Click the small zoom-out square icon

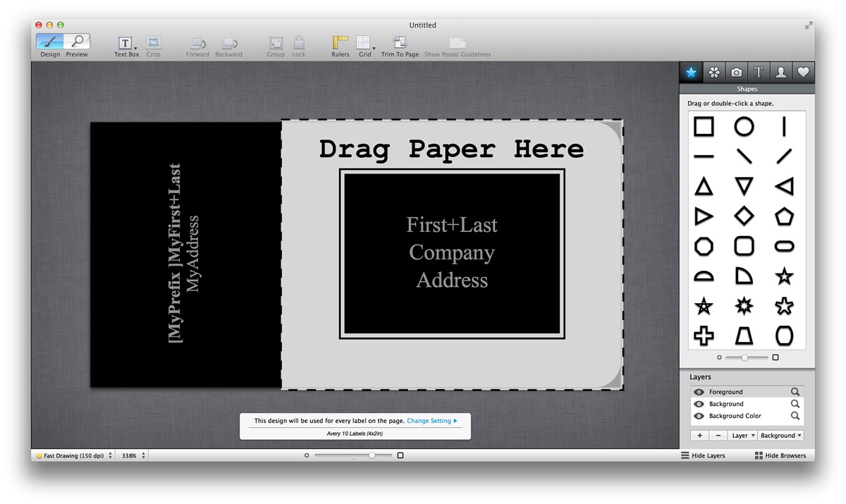click(x=307, y=455)
